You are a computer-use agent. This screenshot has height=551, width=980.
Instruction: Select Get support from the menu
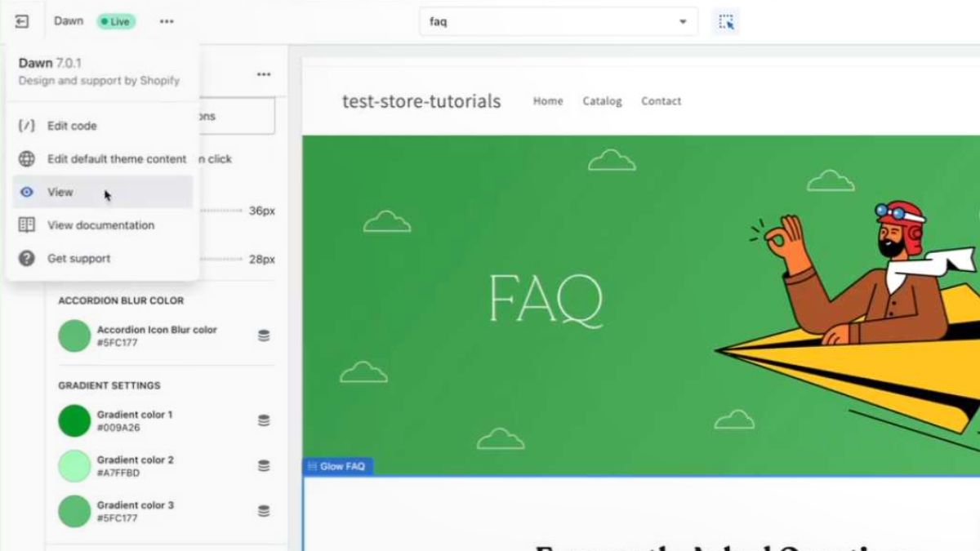tap(78, 258)
